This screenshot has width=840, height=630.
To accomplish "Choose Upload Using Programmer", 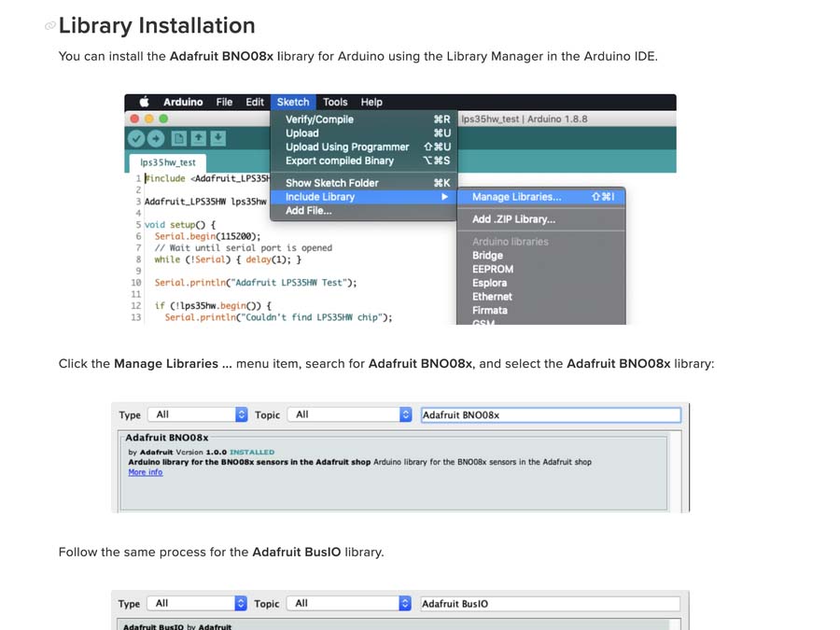I will pos(364,147).
